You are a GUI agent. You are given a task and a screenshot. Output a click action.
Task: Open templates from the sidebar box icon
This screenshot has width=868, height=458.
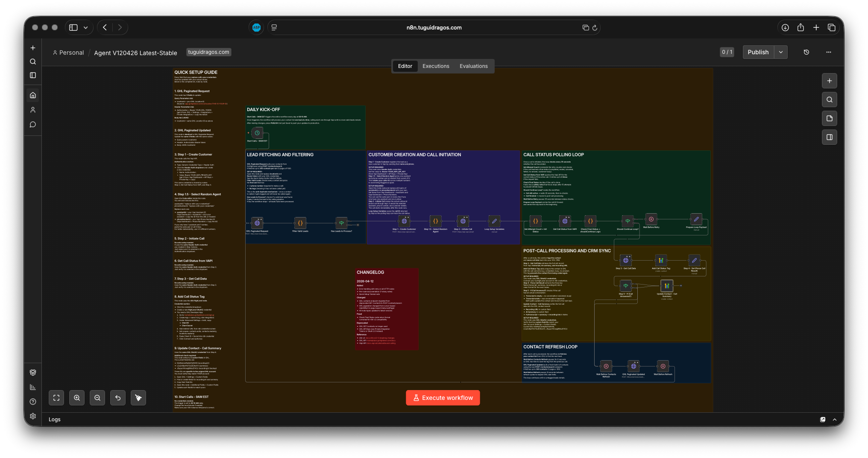[x=33, y=373]
